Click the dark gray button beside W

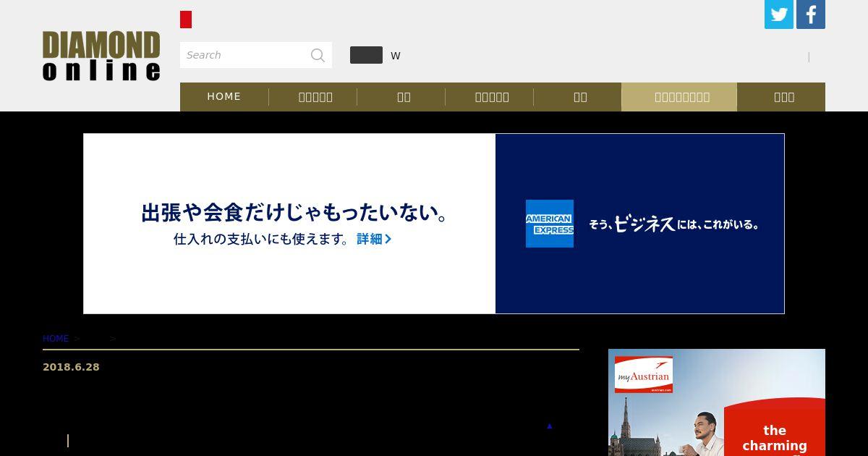point(366,55)
